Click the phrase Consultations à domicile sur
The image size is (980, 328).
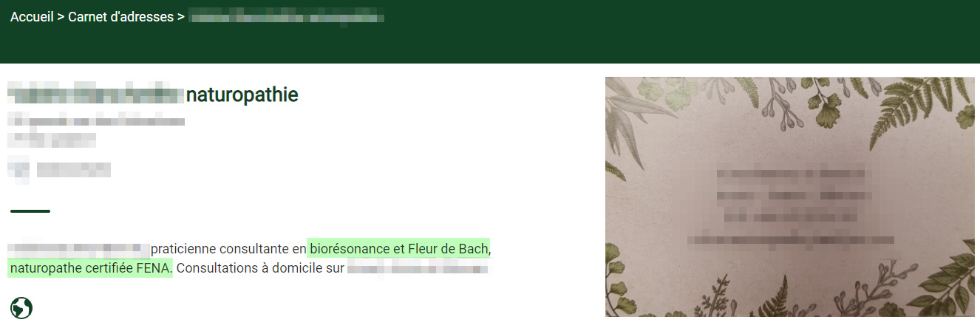click(260, 267)
